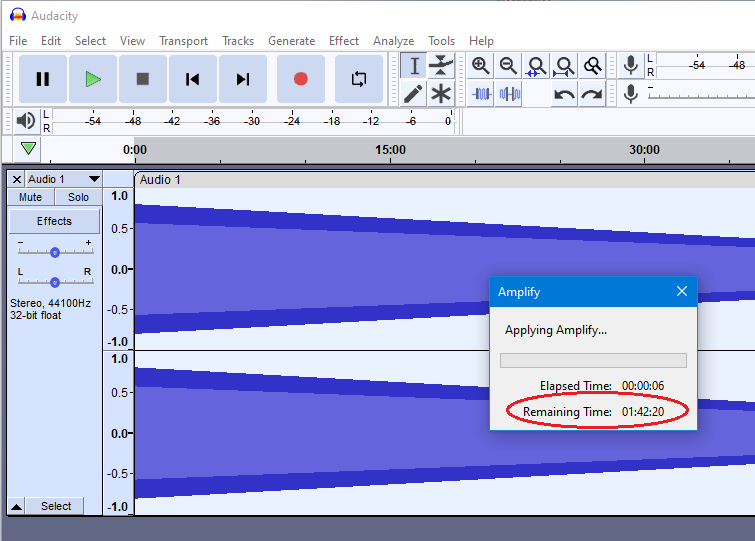Open the Transport menu
Screen dimensions: 755x541
(183, 41)
